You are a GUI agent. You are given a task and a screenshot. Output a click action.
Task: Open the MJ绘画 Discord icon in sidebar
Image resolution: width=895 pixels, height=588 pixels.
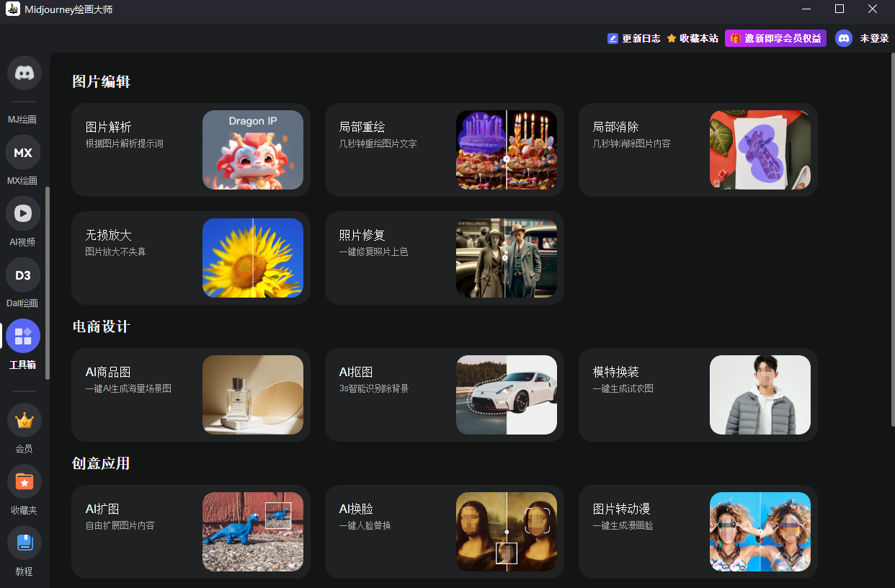(23, 72)
